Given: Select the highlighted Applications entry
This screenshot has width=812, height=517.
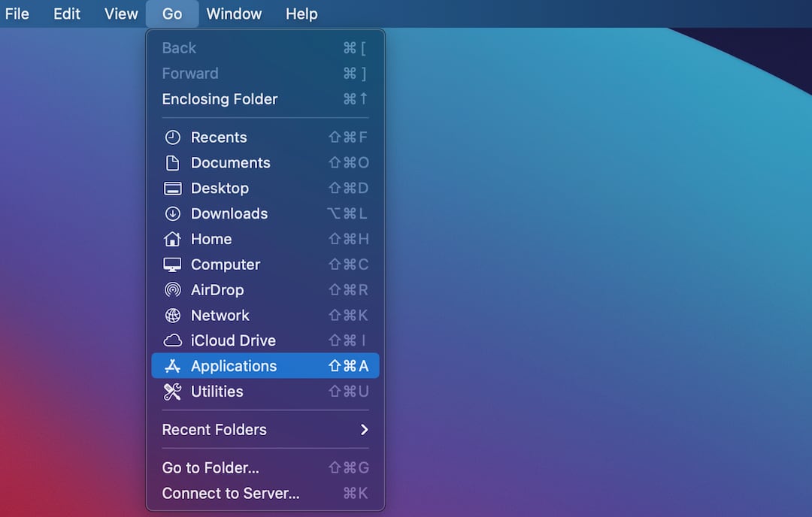Looking at the screenshot, I should coord(234,366).
